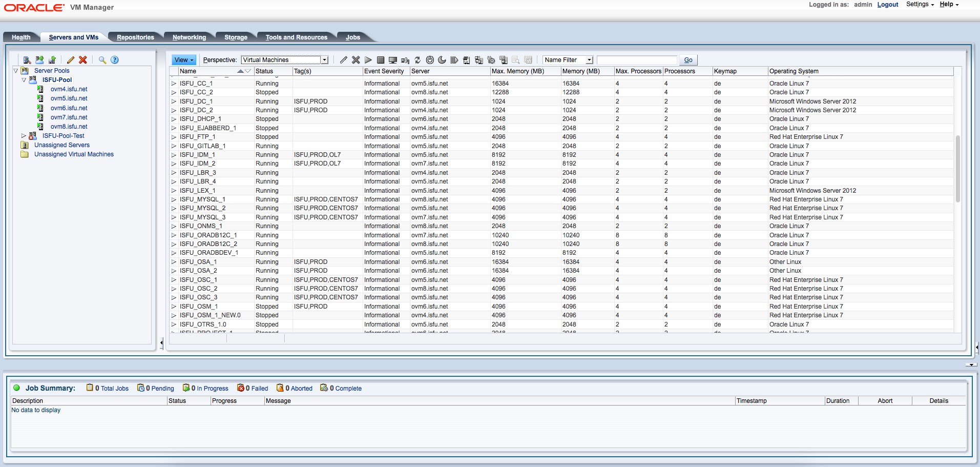The width and height of the screenshot is (980, 467).
Task: Switch to the Repositories tab
Action: click(135, 37)
